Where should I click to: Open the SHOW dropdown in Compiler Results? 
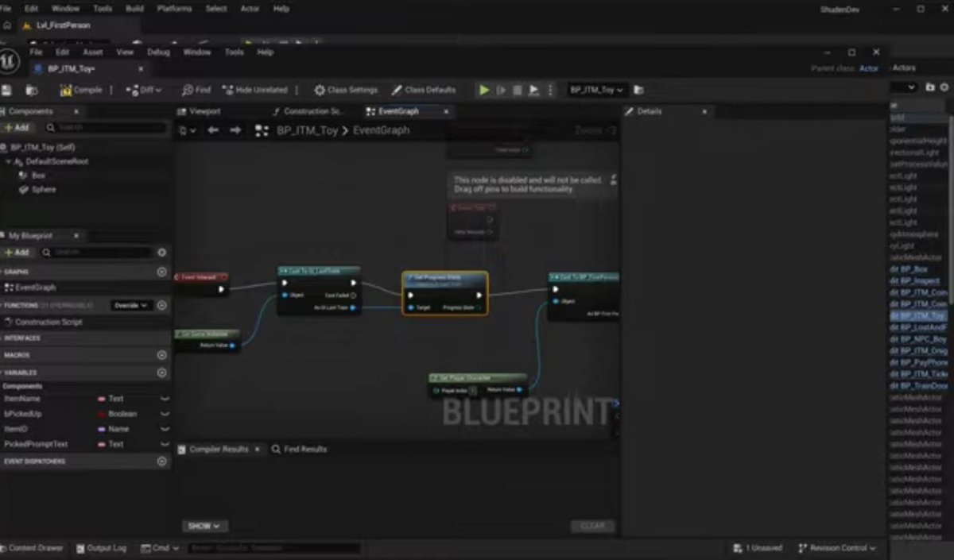[x=204, y=526]
